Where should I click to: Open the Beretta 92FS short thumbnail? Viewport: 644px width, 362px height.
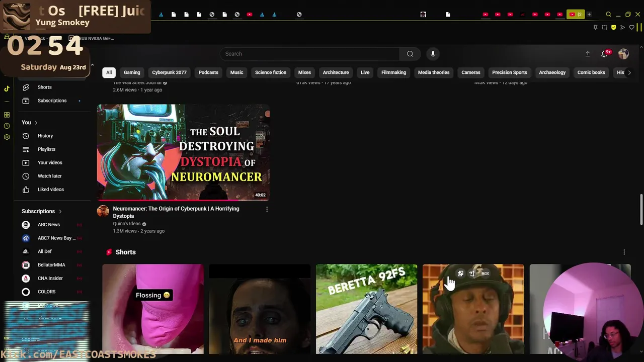pos(366,309)
